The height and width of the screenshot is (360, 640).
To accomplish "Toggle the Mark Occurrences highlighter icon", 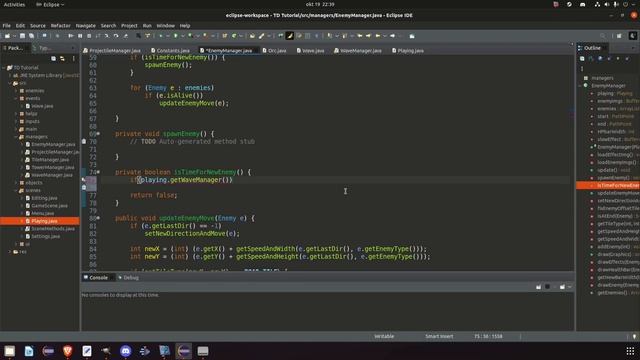I will click(289, 36).
